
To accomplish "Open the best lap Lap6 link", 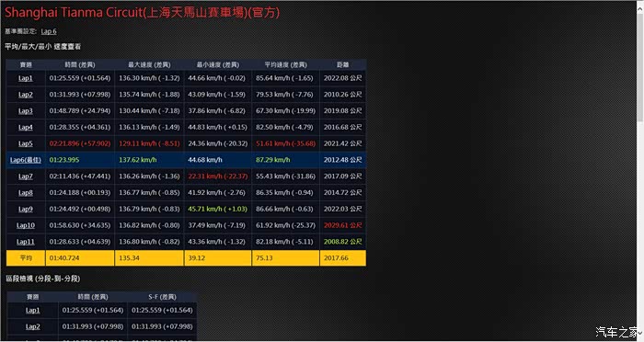I will click(x=26, y=160).
